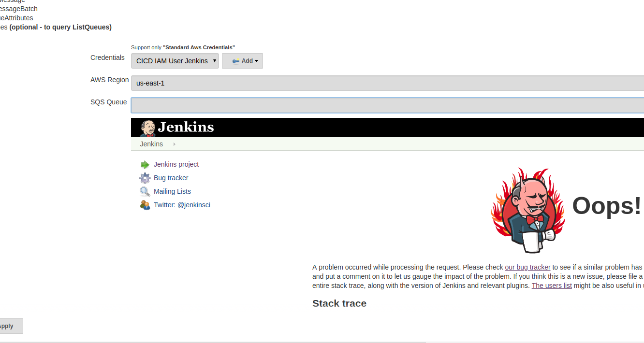Follow 'The users list' hyperlink

coord(552,286)
